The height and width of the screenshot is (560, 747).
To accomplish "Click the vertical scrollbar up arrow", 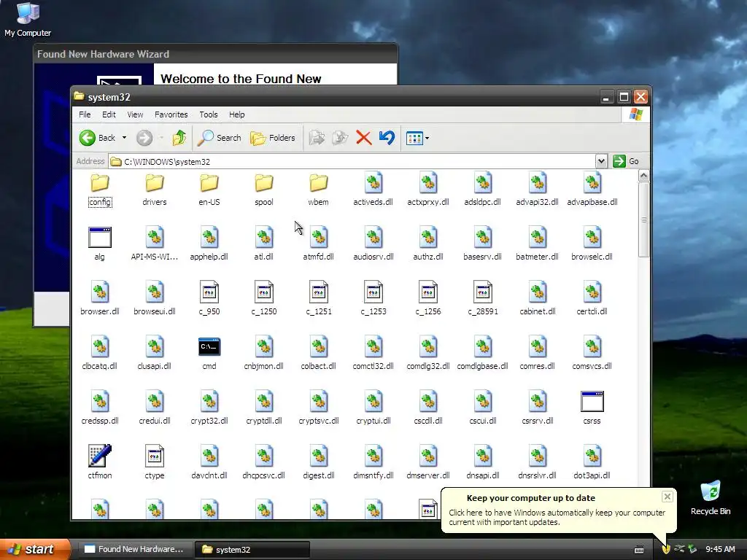I will [x=643, y=176].
